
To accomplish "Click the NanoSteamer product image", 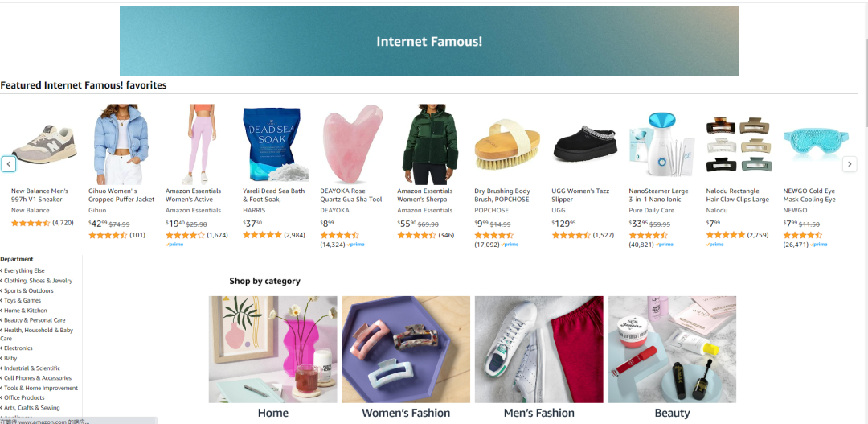I will coord(658,144).
